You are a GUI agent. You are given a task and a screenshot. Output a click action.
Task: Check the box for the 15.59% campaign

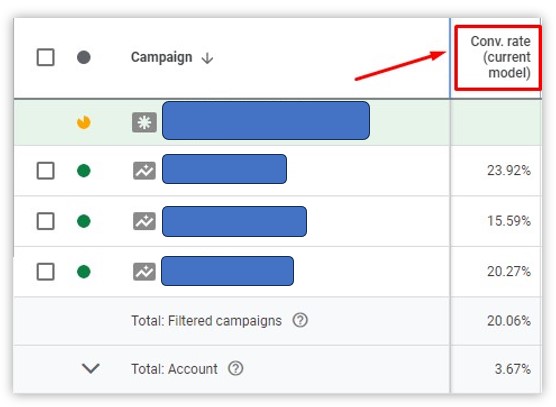tap(46, 221)
